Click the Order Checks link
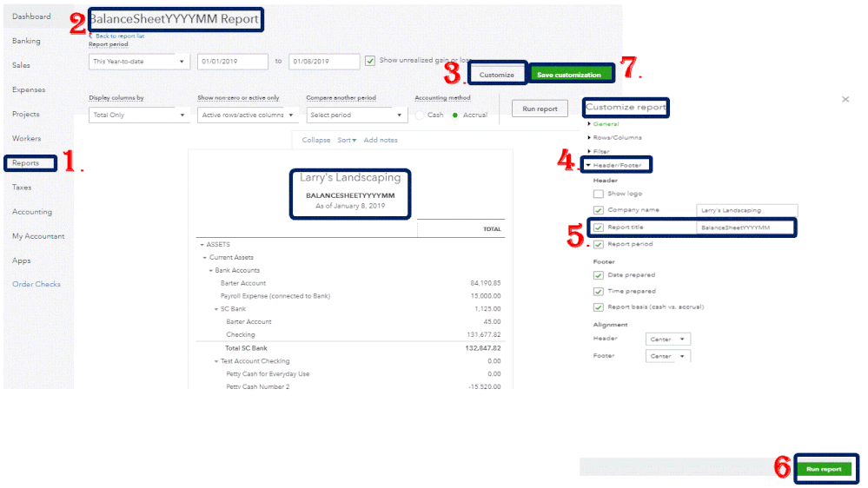The image size is (868, 488). (36, 284)
